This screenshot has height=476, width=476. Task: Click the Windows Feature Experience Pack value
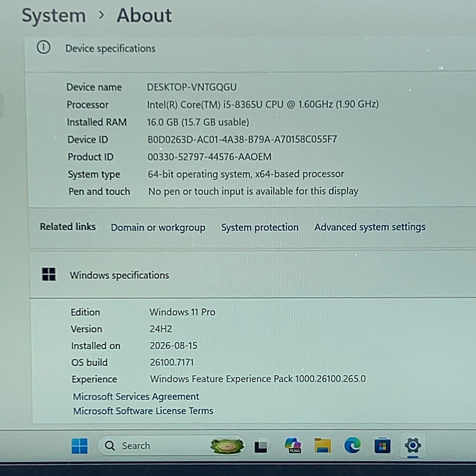pyautogui.click(x=258, y=379)
